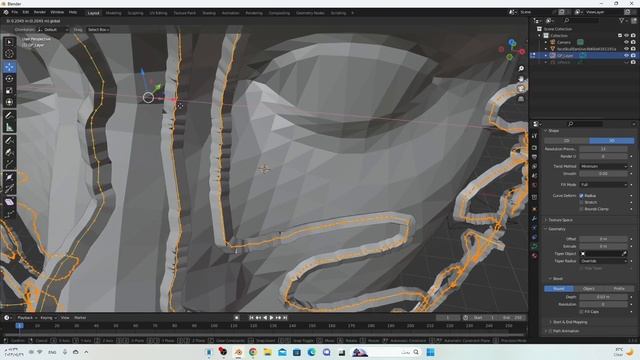The width and height of the screenshot is (640, 360).
Task: Open the Object Data curve properties tab
Action: pyautogui.click(x=534, y=246)
